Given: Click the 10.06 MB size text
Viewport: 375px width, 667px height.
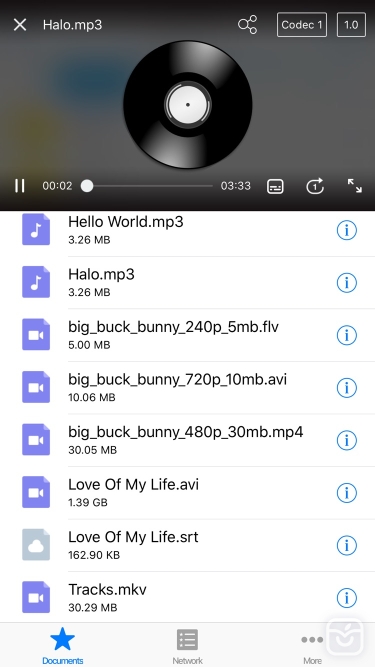Looking at the screenshot, I should coord(92,397).
